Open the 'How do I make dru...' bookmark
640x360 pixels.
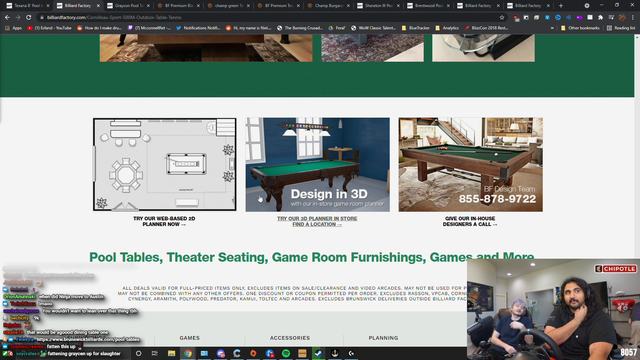click(x=99, y=28)
